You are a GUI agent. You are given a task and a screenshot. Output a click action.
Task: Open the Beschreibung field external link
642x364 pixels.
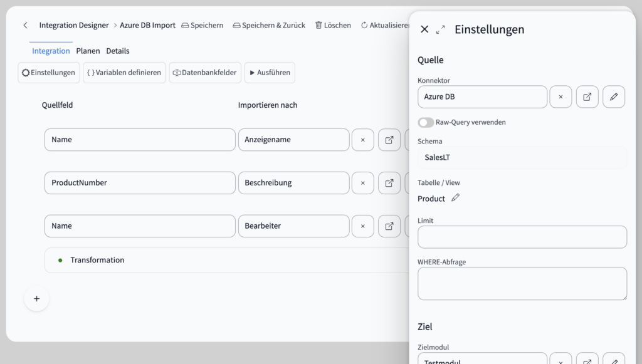point(389,183)
